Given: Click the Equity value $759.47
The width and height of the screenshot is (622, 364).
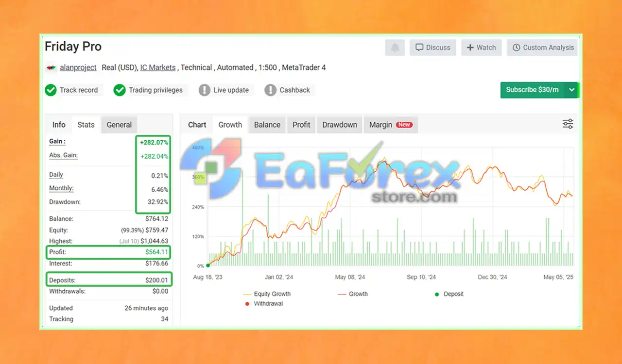Looking at the screenshot, I should [x=156, y=230].
